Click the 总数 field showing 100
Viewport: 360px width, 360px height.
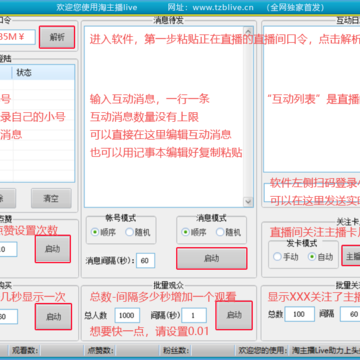pyautogui.click(x=299, y=314)
